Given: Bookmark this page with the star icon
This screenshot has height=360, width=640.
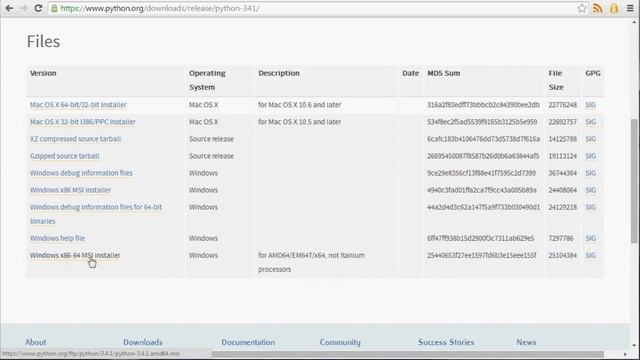Looking at the screenshot, I should [582, 8].
